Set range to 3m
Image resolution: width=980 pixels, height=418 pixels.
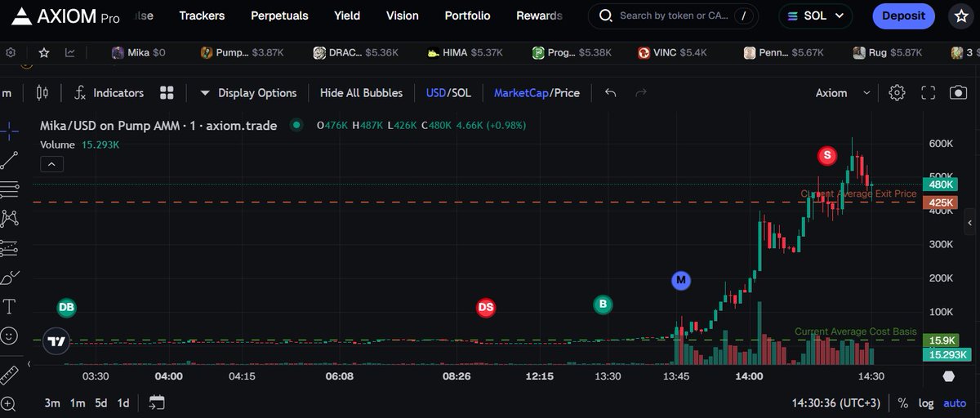pos(52,402)
